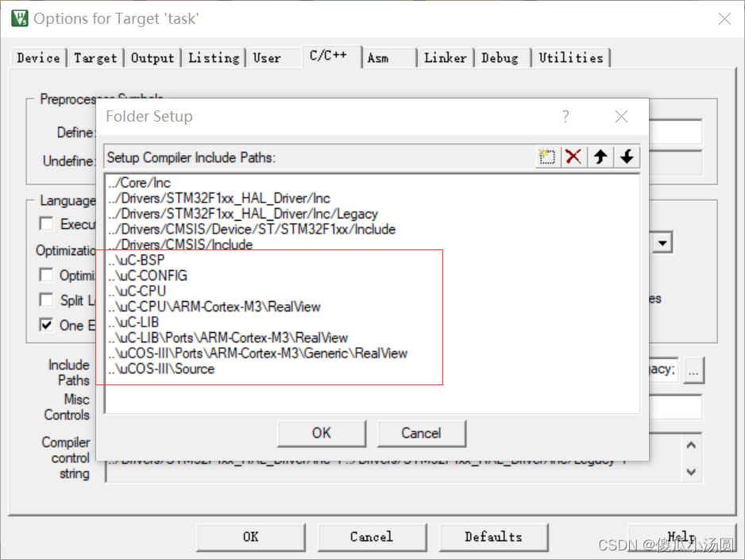Click the New (Insert) path icon
Screen dimensions: 745x560
547,156
